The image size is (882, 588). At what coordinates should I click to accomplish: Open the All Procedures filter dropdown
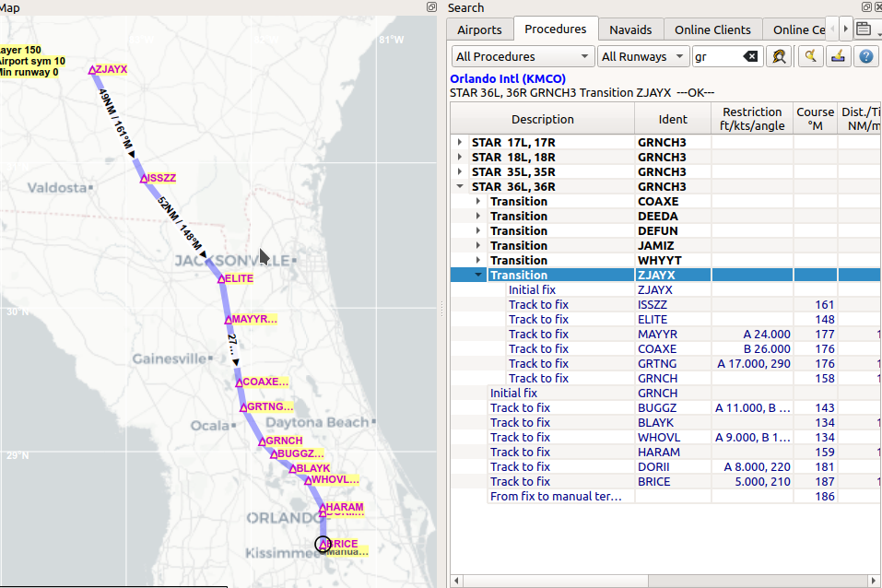pyautogui.click(x=522, y=56)
